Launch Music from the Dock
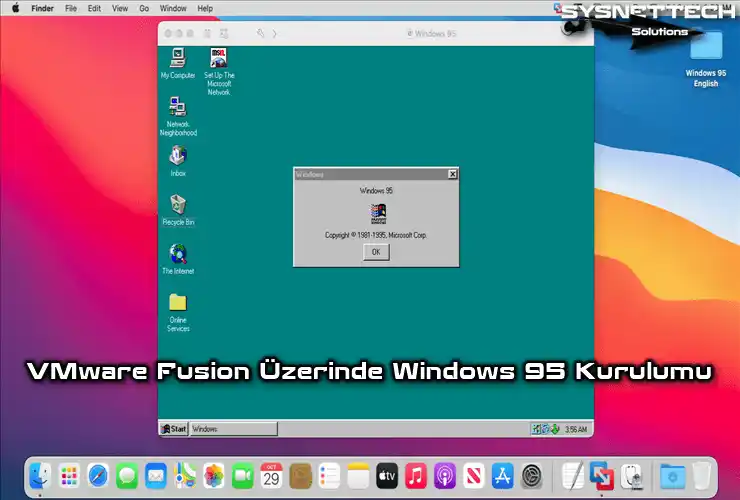 click(416, 475)
